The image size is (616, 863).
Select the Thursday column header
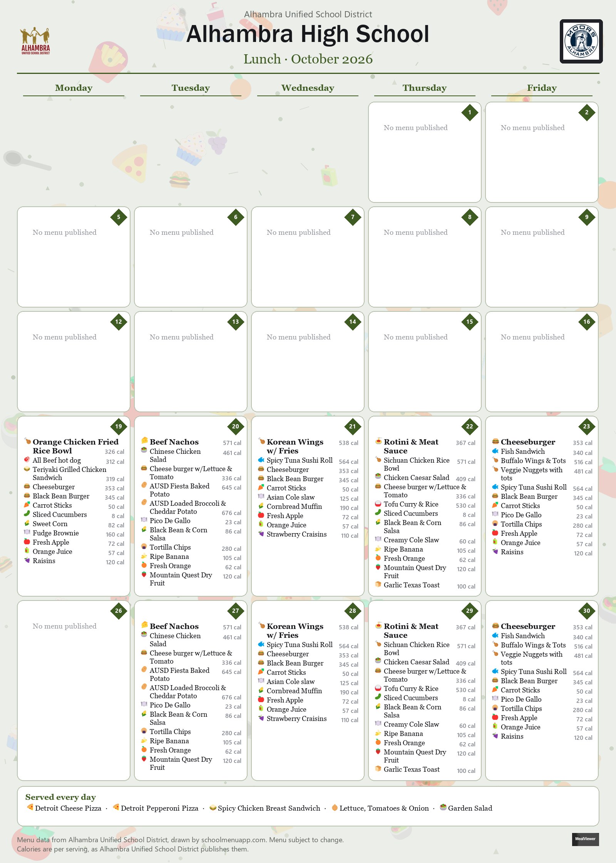click(x=425, y=88)
